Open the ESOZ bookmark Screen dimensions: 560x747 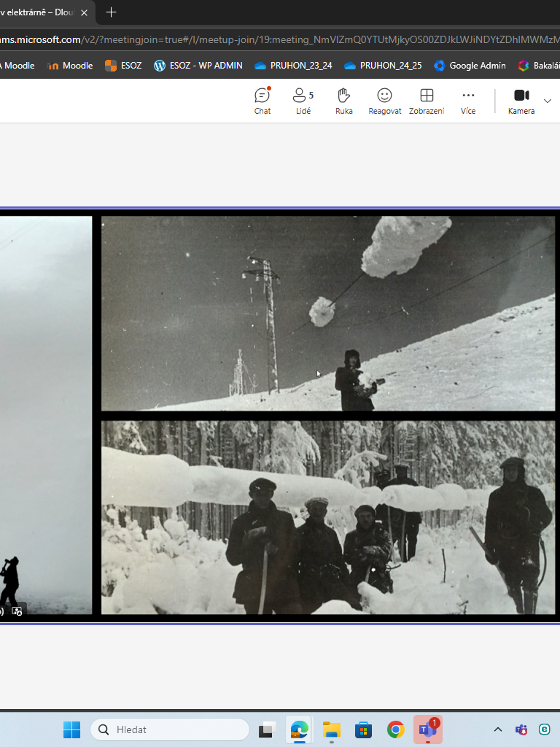[x=123, y=66]
